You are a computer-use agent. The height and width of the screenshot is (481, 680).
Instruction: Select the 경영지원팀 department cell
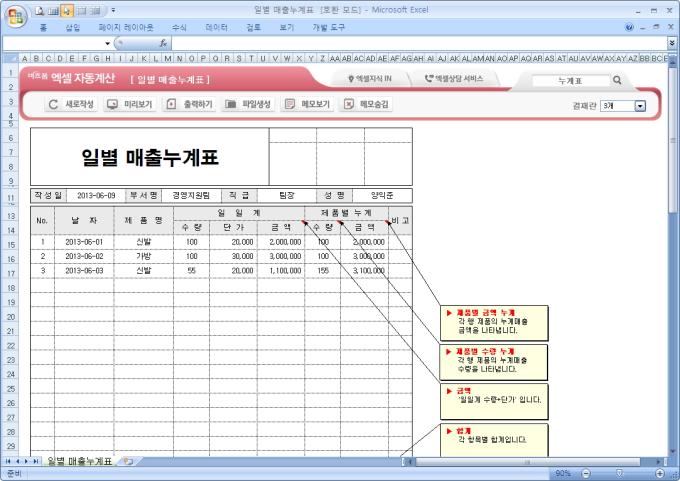click(x=191, y=196)
